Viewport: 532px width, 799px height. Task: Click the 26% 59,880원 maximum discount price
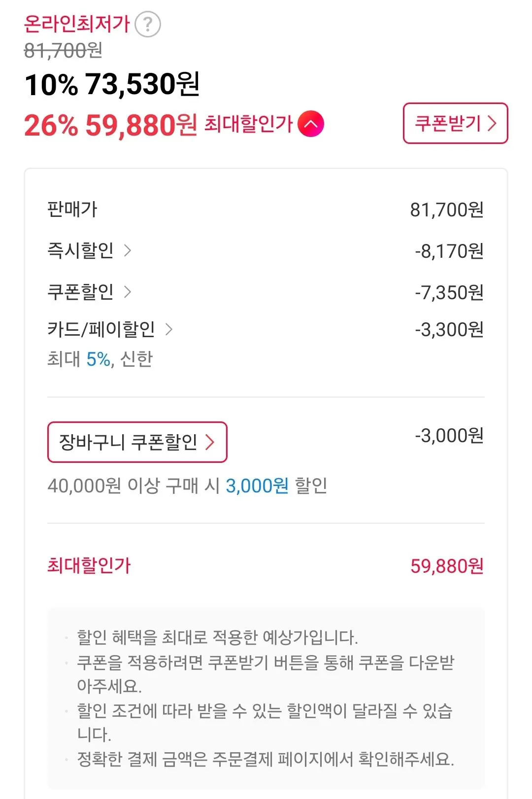(x=111, y=125)
